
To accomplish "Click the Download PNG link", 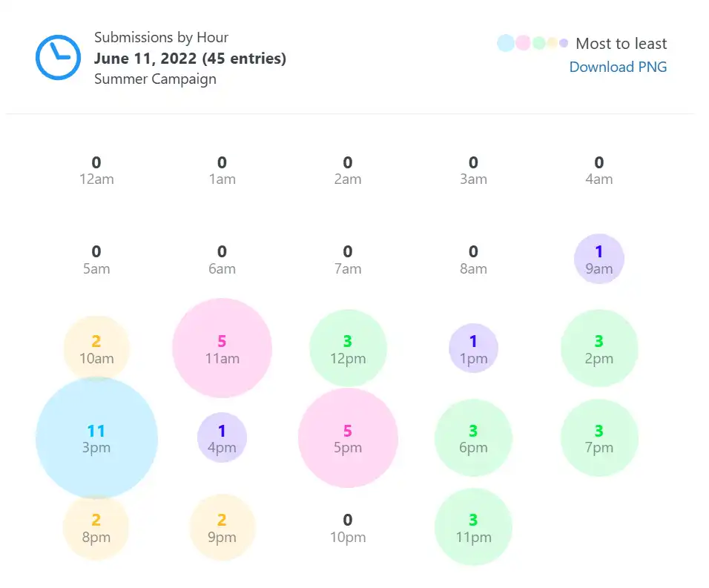I will [618, 67].
